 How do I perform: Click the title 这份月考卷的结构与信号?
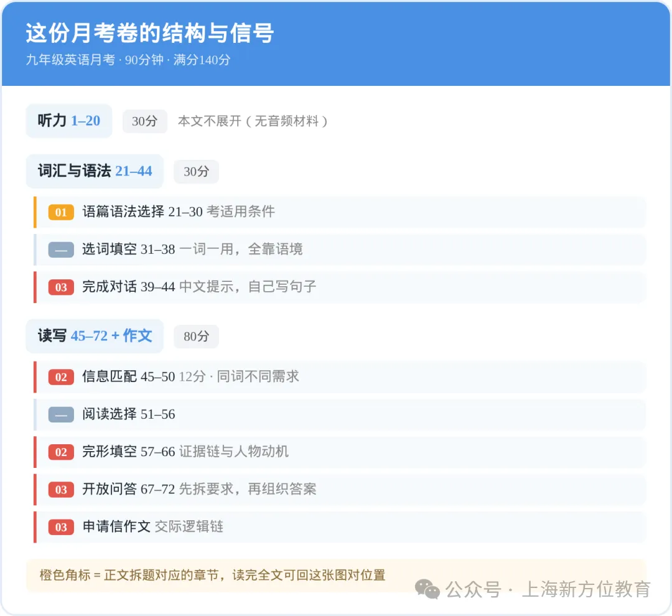coord(149,33)
